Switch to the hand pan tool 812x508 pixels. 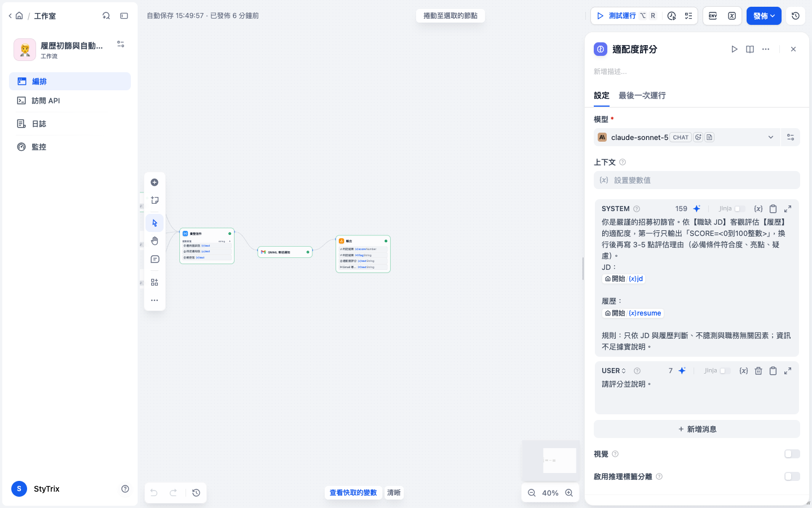[x=155, y=241]
